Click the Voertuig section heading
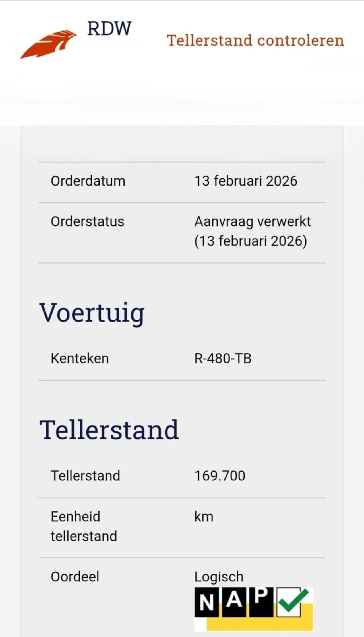 click(x=92, y=313)
